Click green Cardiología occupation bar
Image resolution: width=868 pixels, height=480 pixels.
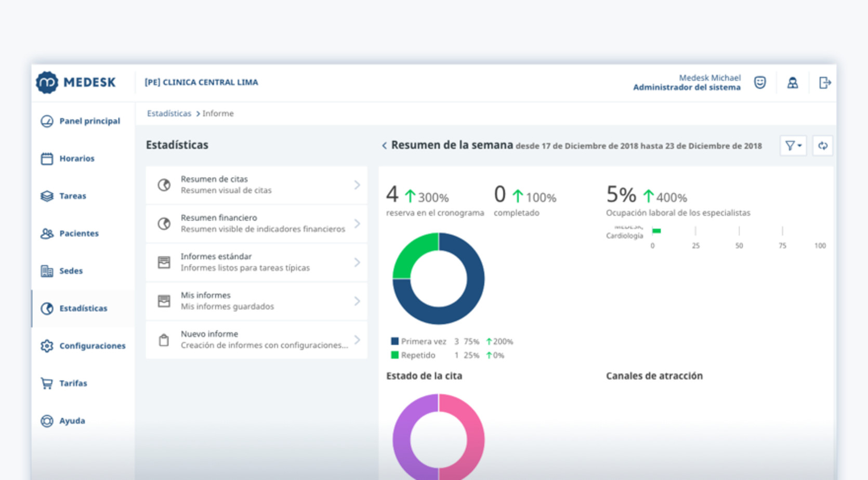(x=656, y=231)
